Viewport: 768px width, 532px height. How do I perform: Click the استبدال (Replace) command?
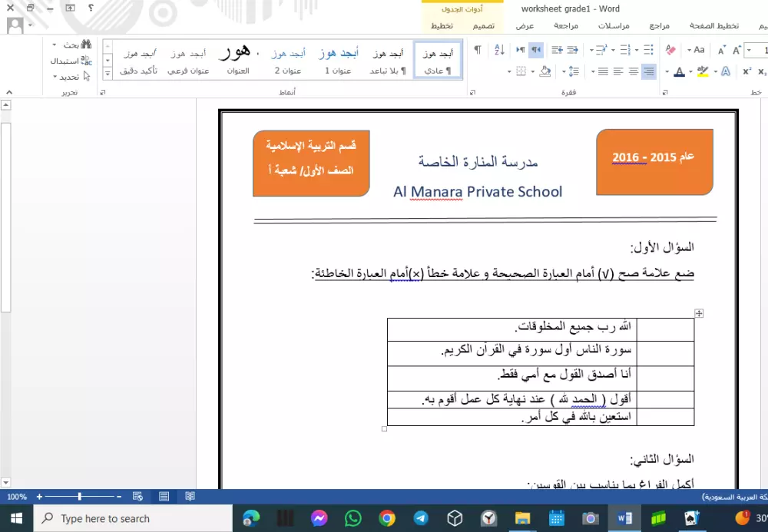pyautogui.click(x=73, y=61)
